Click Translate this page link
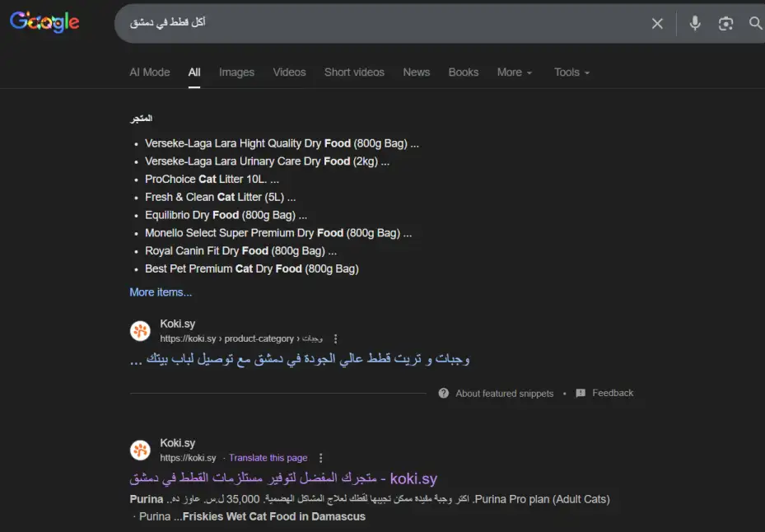The height and width of the screenshot is (532, 765). click(x=268, y=458)
